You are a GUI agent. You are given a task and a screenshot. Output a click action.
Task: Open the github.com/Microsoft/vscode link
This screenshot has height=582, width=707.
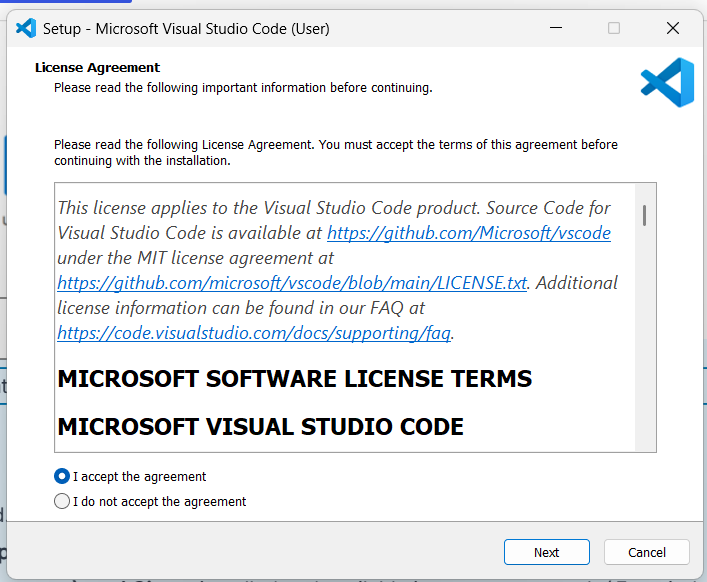(x=468, y=233)
